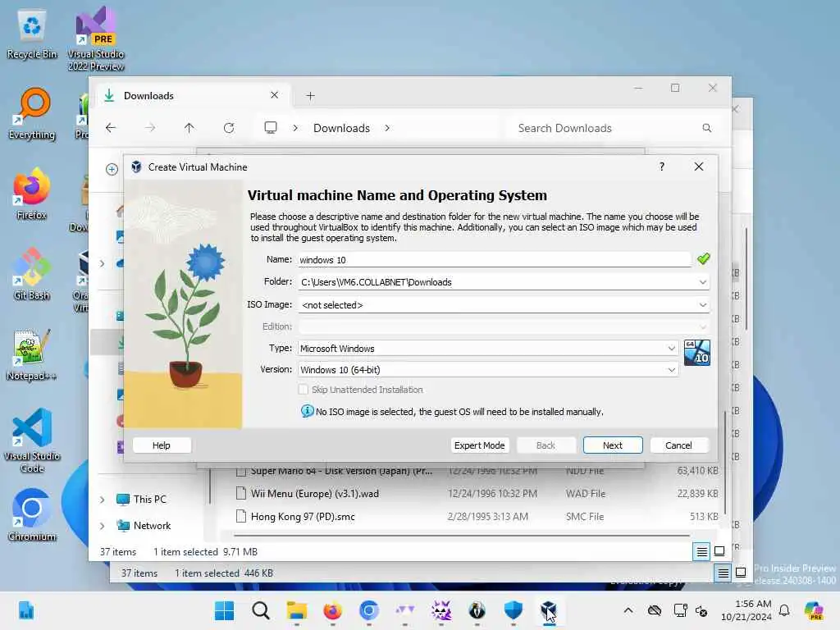This screenshot has width=840, height=630.
Task: Expand This PC in the navigation pane
Action: [x=103, y=500]
